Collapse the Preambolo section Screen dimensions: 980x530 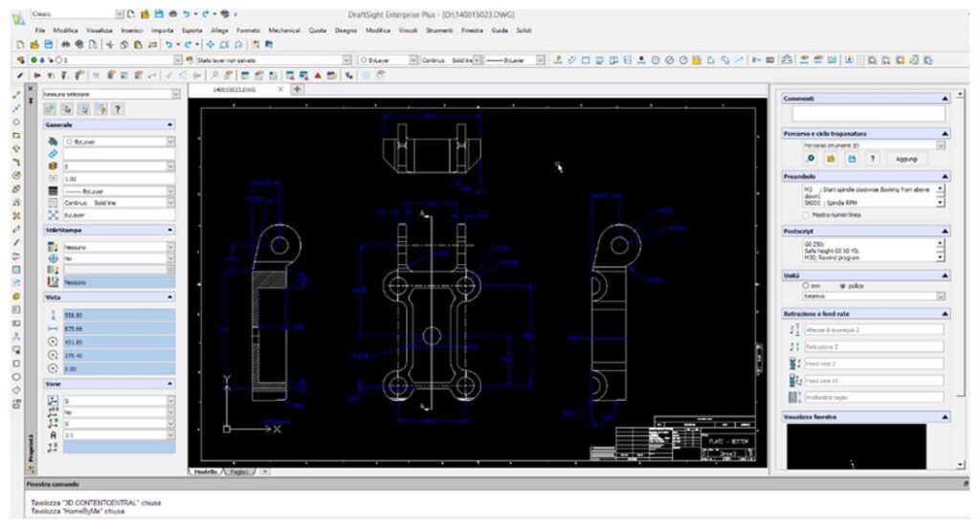(945, 177)
